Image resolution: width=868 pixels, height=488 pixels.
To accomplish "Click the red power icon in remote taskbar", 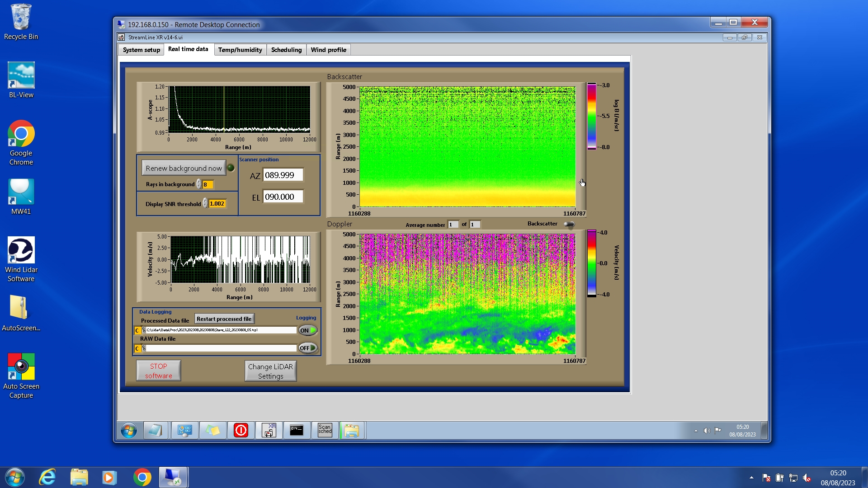I will (241, 430).
